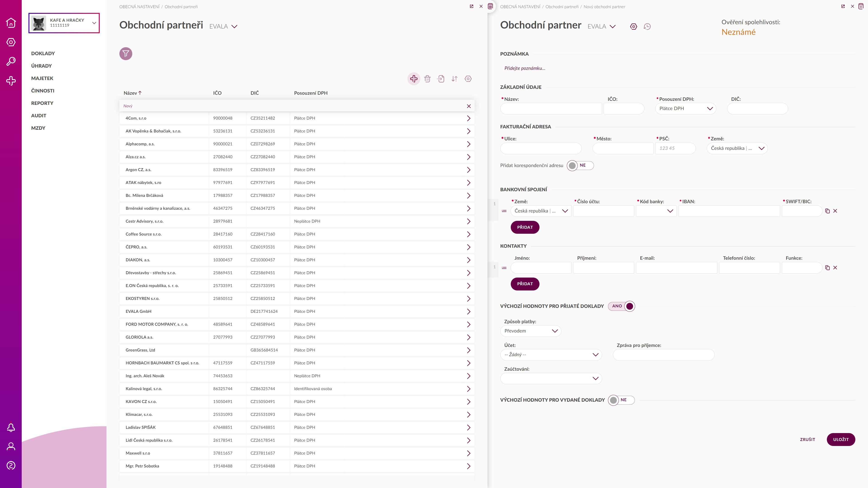This screenshot has height=488, width=868.
Task: Click the Zpráva pro příjemce field
Action: [663, 355]
